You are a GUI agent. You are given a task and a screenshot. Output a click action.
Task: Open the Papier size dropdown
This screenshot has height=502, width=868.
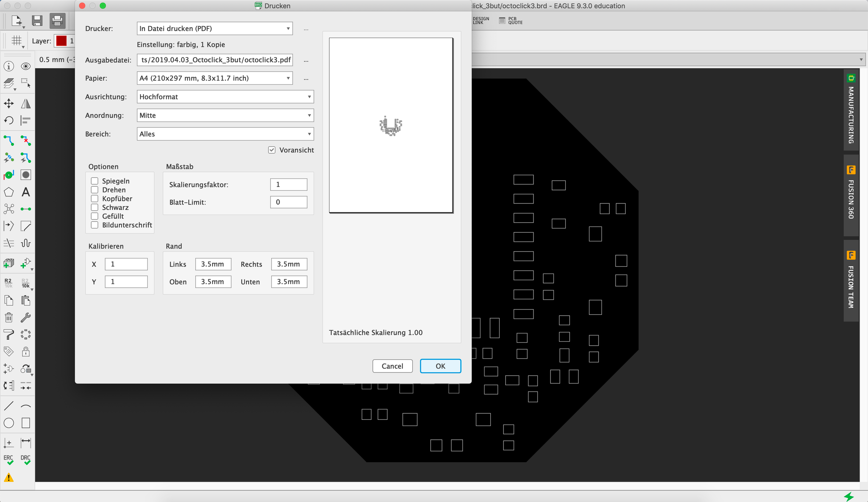click(215, 78)
